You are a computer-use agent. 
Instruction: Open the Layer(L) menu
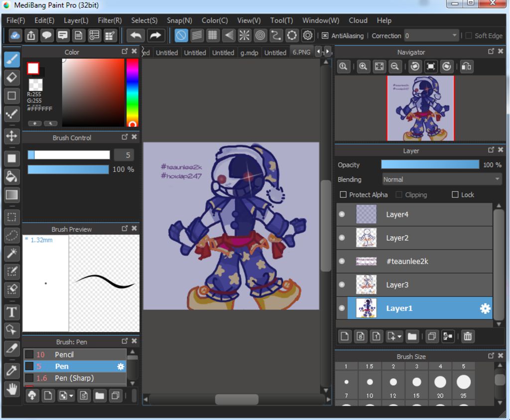(76, 20)
